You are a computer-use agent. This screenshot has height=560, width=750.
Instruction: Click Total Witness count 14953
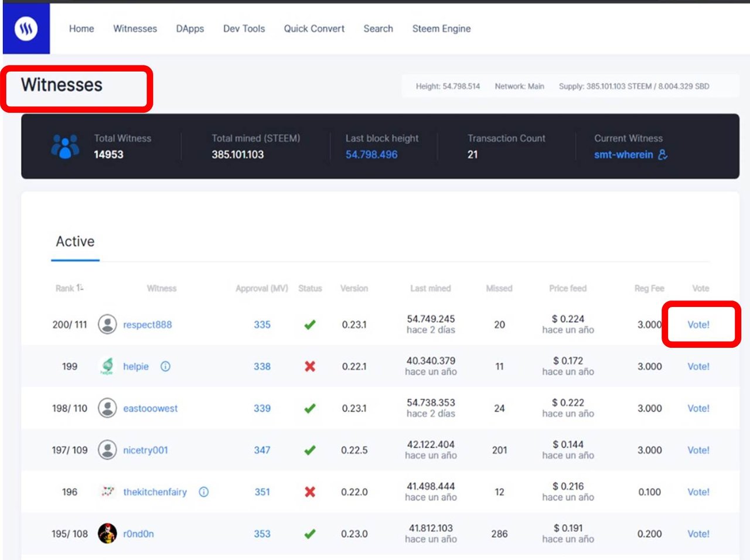click(108, 155)
